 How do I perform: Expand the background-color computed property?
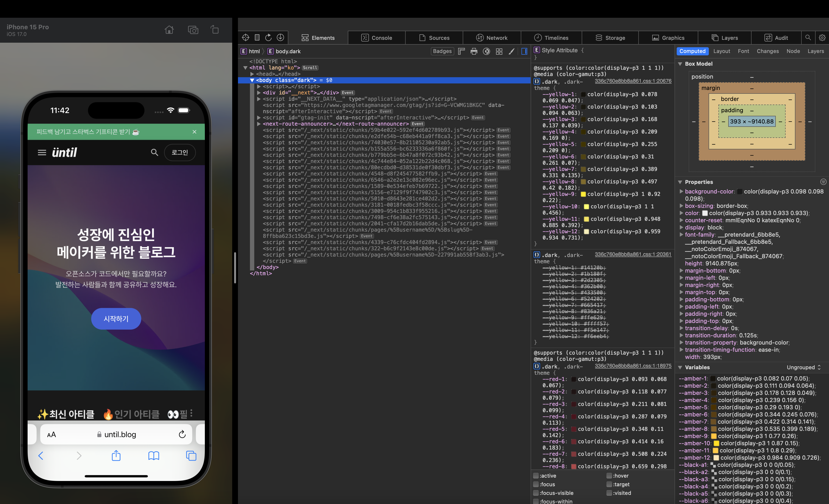(x=681, y=192)
